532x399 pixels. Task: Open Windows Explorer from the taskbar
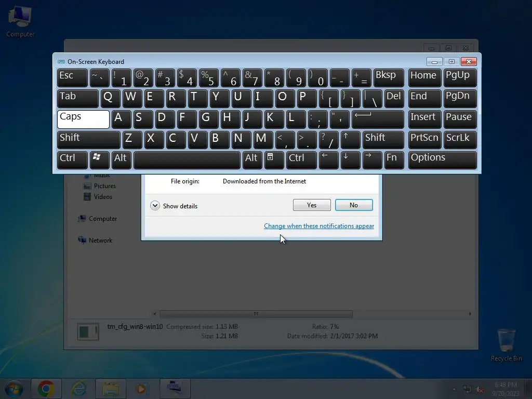[x=111, y=389]
